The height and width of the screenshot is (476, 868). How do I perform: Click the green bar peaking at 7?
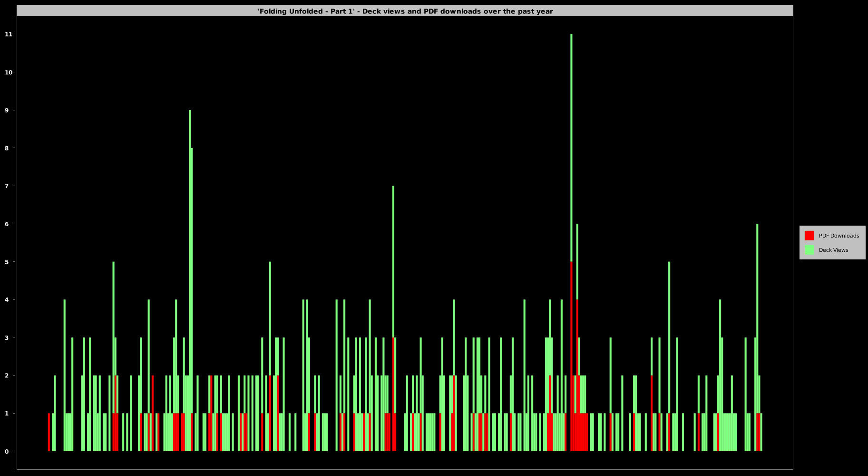pyautogui.click(x=393, y=262)
